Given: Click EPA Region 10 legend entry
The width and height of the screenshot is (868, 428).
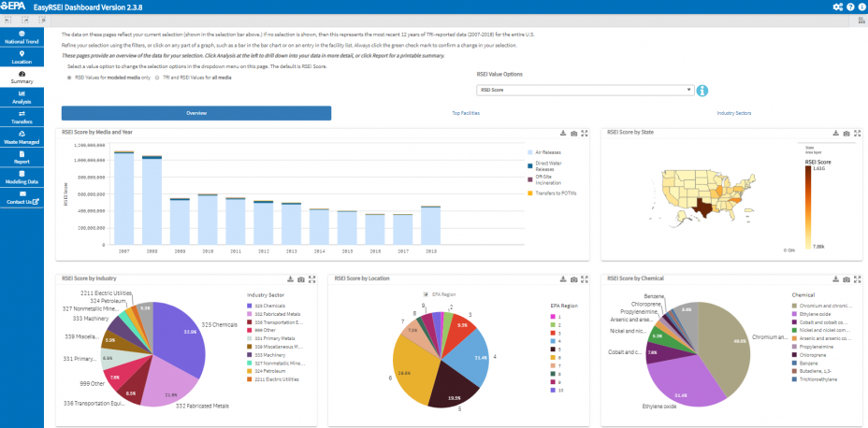Looking at the screenshot, I should (556, 391).
